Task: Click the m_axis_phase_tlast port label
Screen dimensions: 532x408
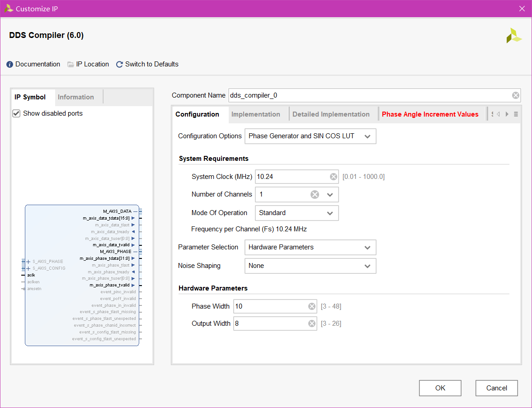Action: 111,266
